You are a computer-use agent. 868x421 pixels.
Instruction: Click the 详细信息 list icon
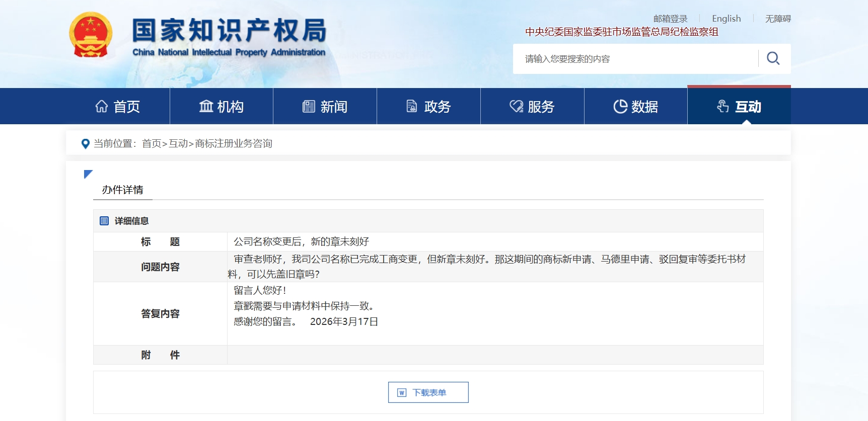click(104, 221)
